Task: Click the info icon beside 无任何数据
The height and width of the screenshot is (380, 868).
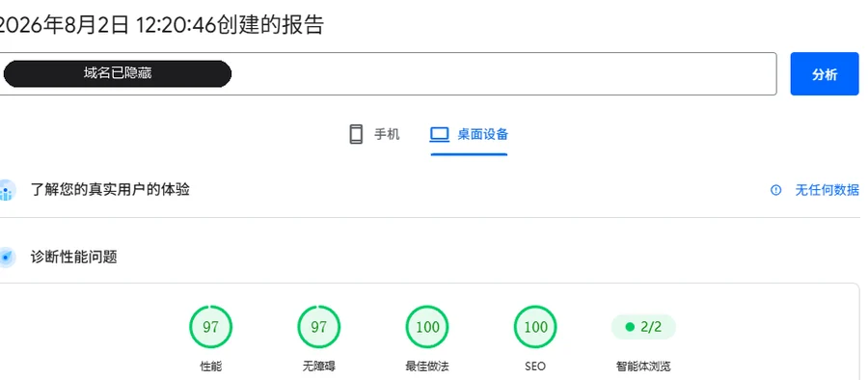Action: pos(776,190)
